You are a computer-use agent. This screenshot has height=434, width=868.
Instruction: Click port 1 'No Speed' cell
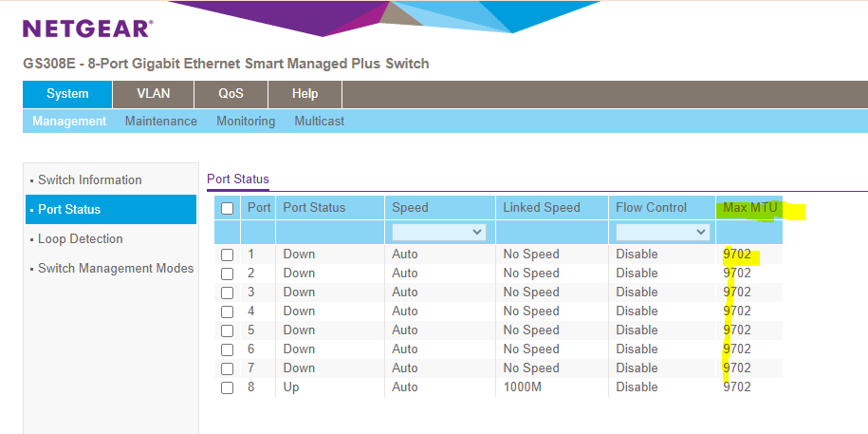pos(531,255)
